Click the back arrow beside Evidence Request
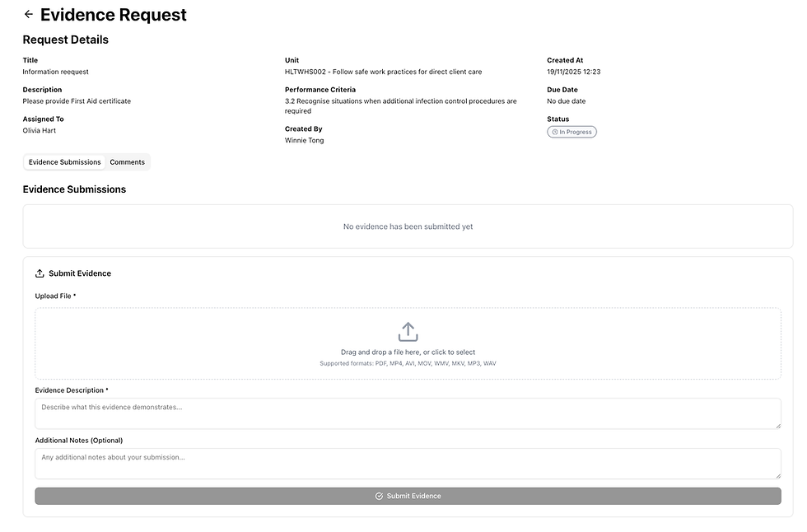Viewport: 807px width, 532px height. pyautogui.click(x=28, y=14)
